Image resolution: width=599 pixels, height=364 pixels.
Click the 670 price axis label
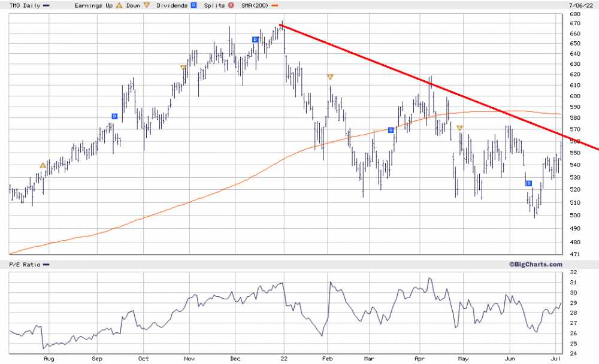(x=574, y=23)
